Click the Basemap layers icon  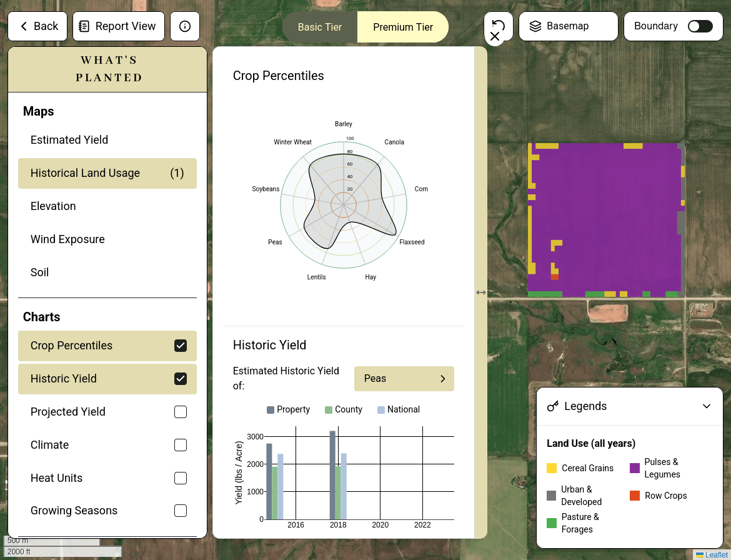(535, 26)
